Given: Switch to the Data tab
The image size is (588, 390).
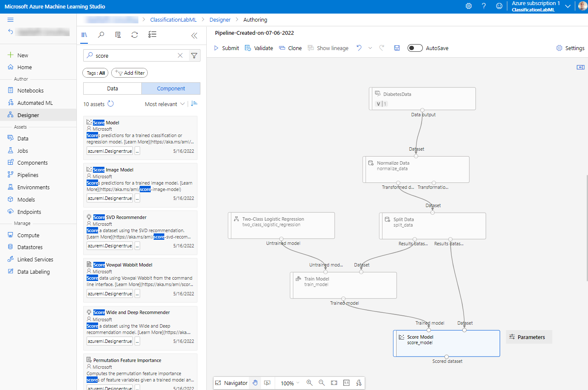Looking at the screenshot, I should [x=113, y=88].
